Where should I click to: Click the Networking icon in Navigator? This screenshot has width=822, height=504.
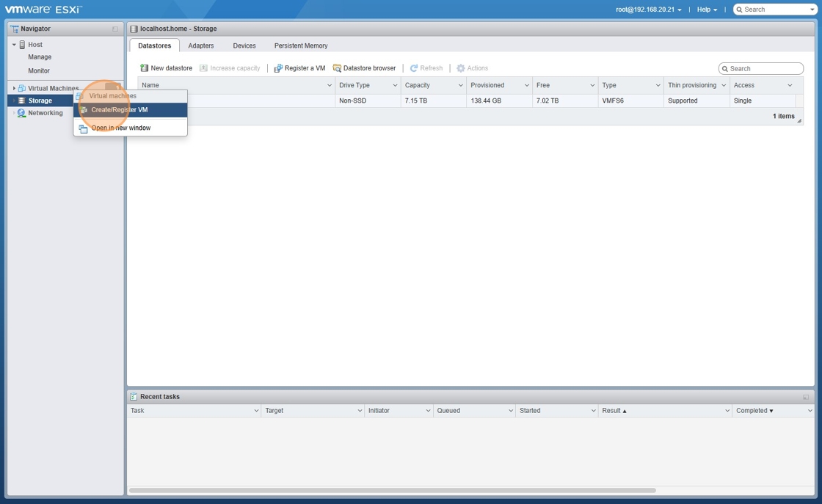click(21, 113)
